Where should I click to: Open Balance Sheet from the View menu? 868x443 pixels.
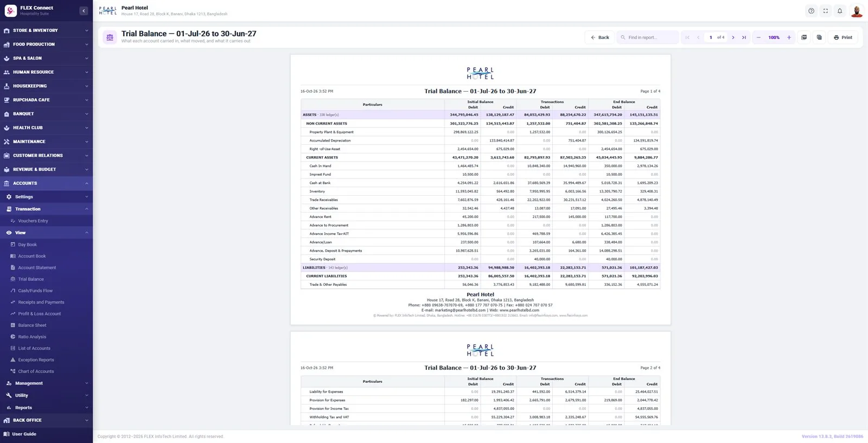click(32, 325)
